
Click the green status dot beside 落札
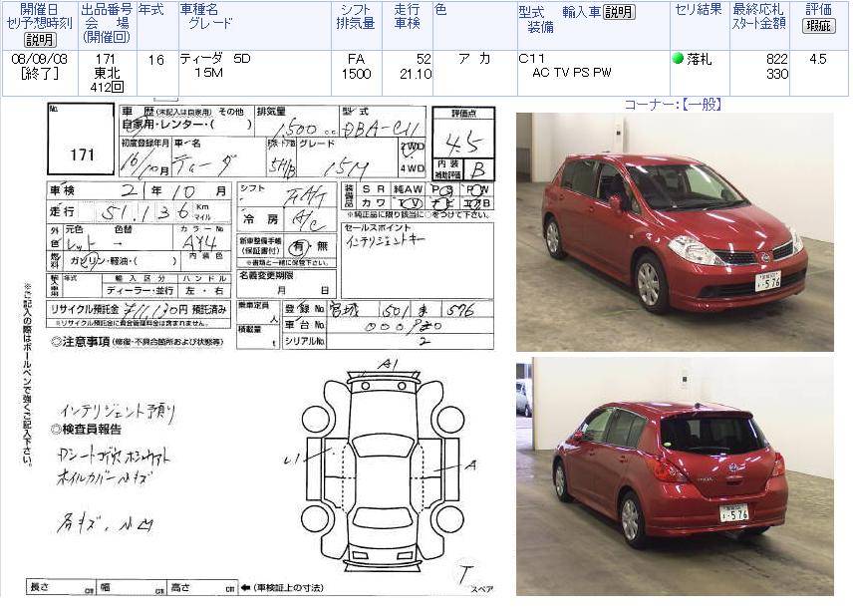678,58
